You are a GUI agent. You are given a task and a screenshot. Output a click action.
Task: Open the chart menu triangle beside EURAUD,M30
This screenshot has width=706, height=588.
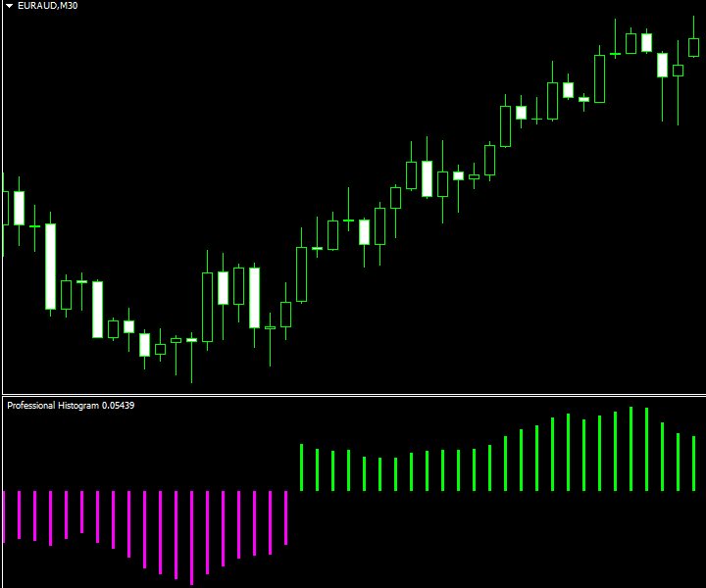tap(9, 6)
